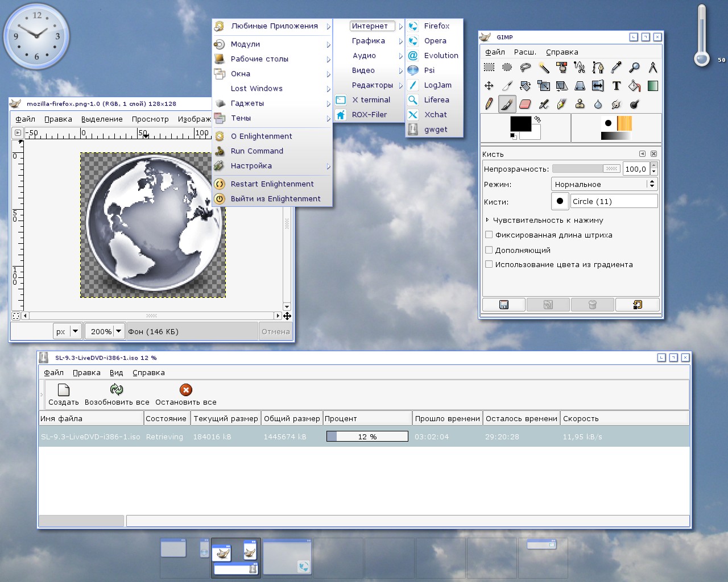Select the Blend gradient tool
The height and width of the screenshot is (582, 728).
[653, 86]
